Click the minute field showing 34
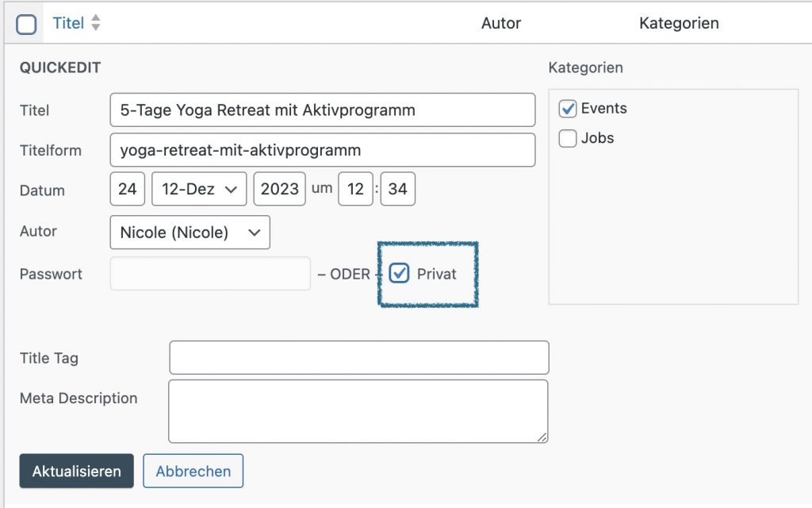 [x=397, y=190]
